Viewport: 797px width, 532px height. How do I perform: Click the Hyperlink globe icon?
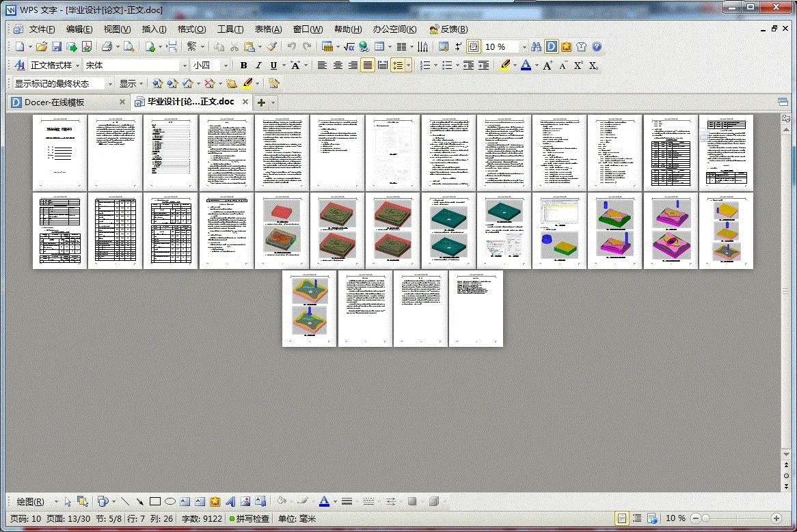coord(364,46)
